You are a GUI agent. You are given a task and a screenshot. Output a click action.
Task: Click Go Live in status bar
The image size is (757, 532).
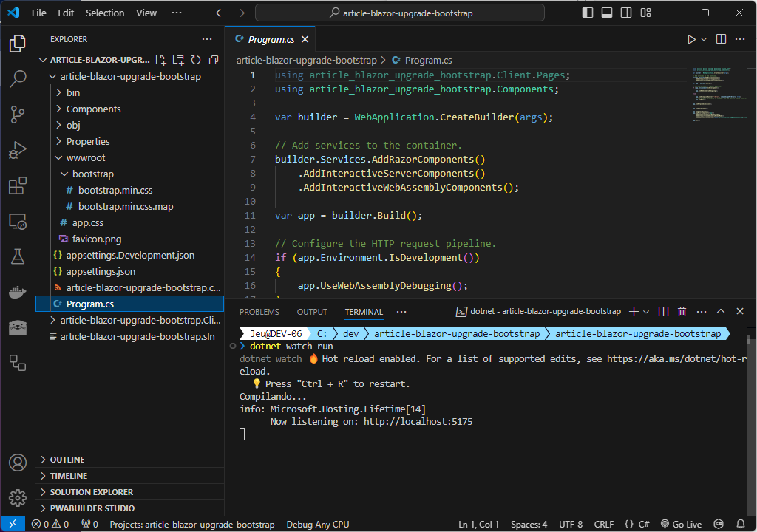tap(681, 525)
